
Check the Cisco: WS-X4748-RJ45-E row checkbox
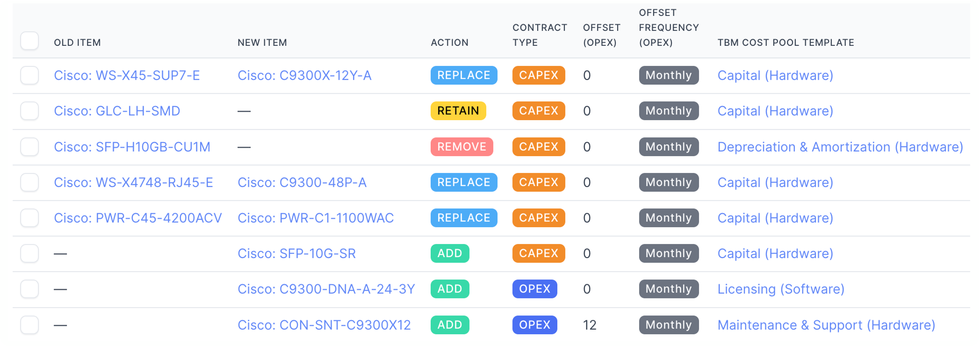tap(29, 182)
